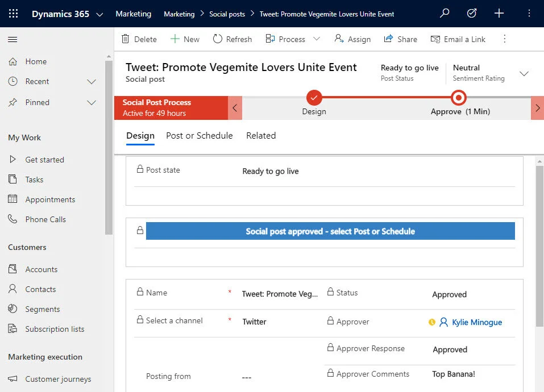Click the Top Banana! comment text
Viewport: 544px width, 392px height.
coord(454,374)
